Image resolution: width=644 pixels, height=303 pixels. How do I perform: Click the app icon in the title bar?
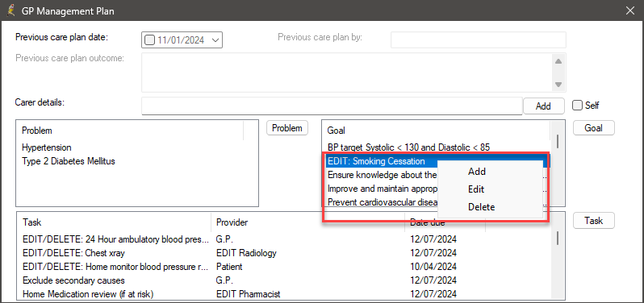coord(11,10)
